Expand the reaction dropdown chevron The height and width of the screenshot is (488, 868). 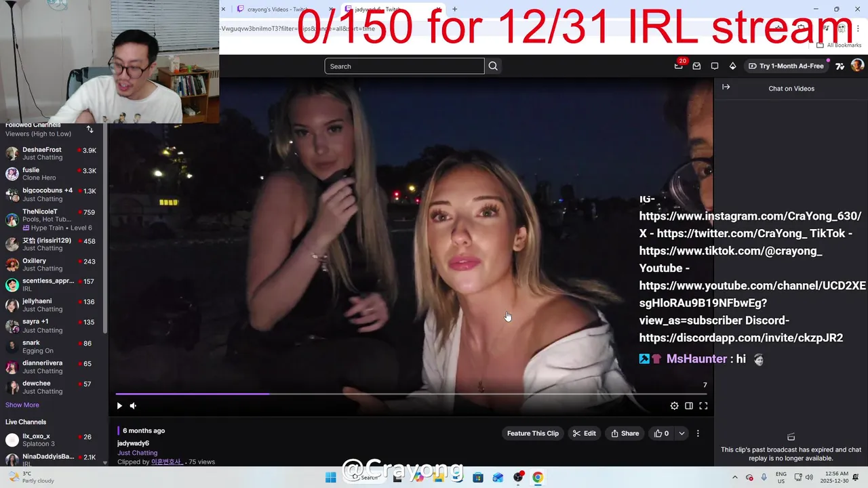point(682,433)
